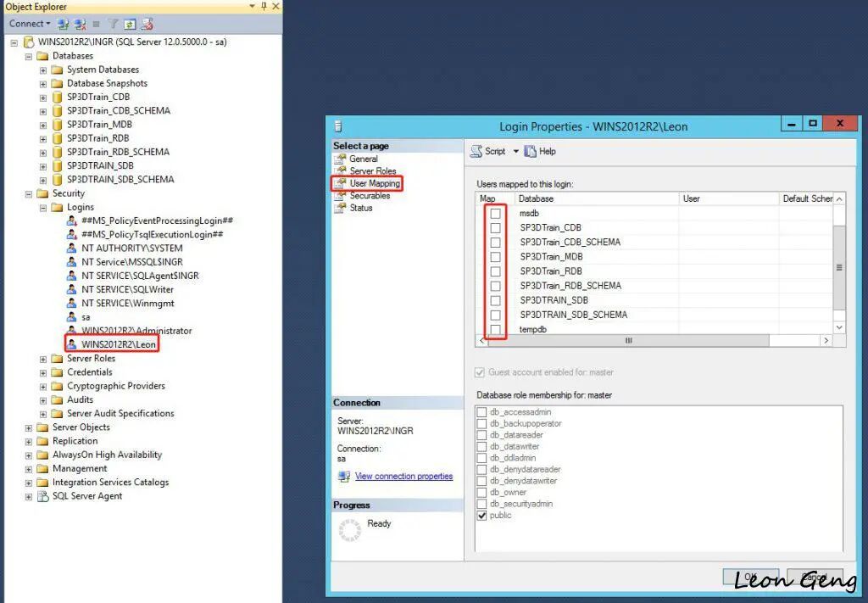Click the Disconnect icon next to Connect

[x=81, y=24]
